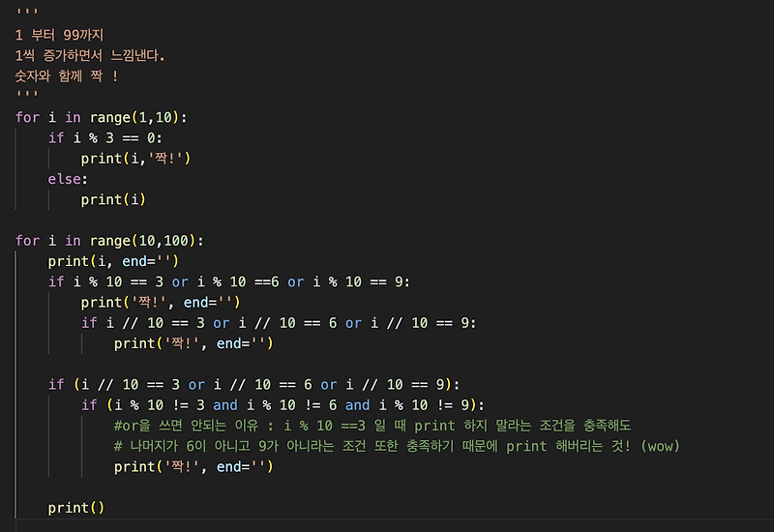Viewport: 774px width, 532px height.
Task: Click the line 'if (i % 10 != 3 and ...):'
Action: [283, 405]
